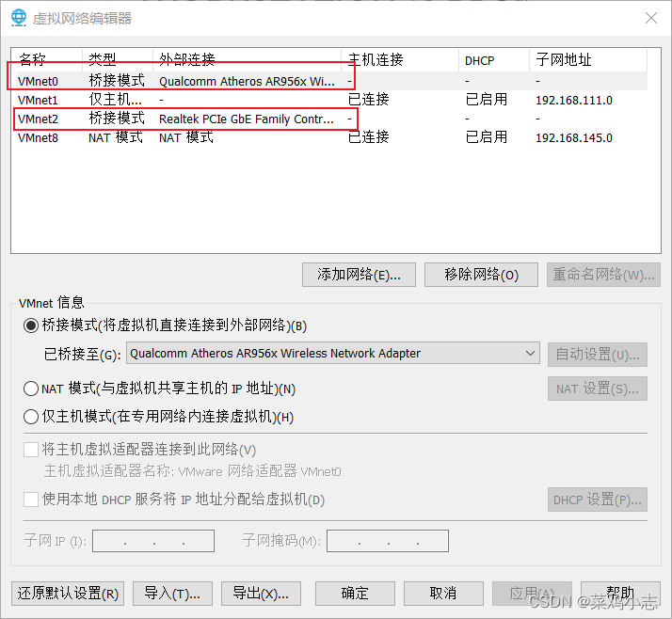This screenshot has width=672, height=619.
Task: Click the Virtual Network Editor globe icon
Action: [x=19, y=18]
